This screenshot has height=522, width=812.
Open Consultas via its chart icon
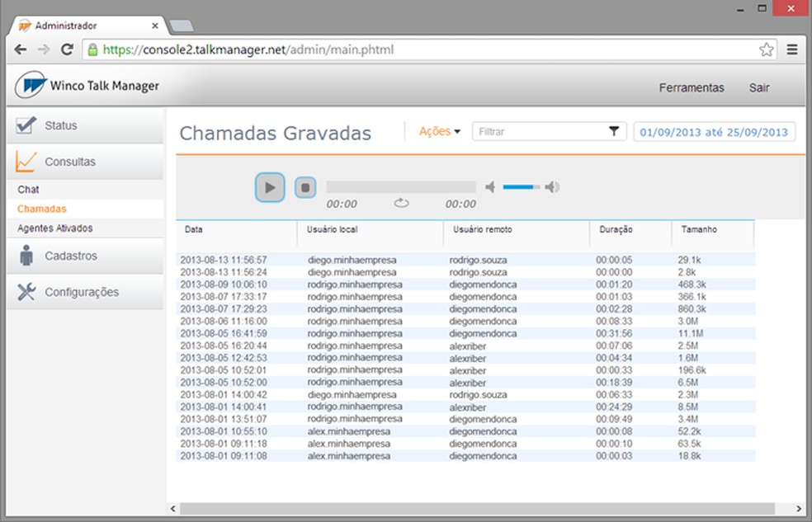(x=26, y=160)
